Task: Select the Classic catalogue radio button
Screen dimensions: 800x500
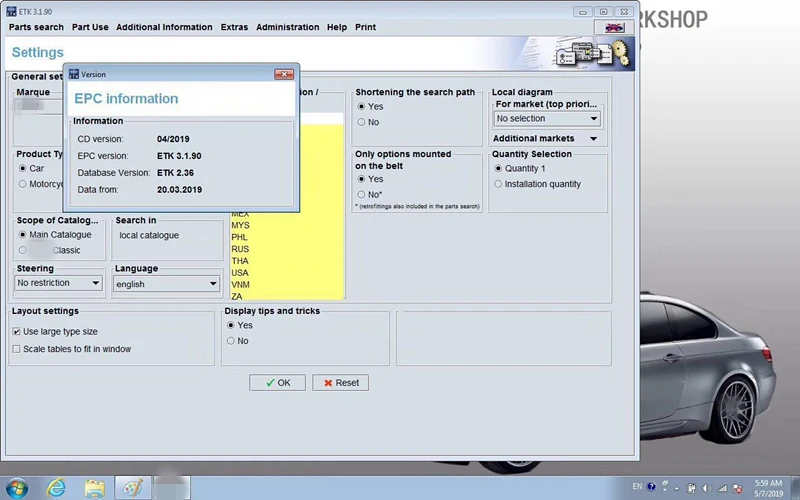Action: 22,250
